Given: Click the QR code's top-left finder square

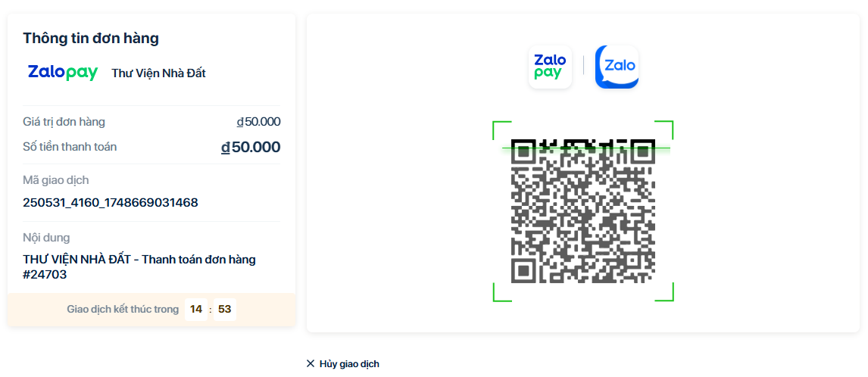Looking at the screenshot, I should tap(525, 152).
